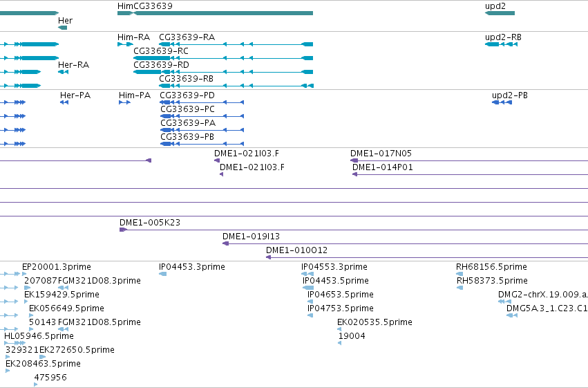Click the DME1-005K23 clone start marker

pos(123,230)
